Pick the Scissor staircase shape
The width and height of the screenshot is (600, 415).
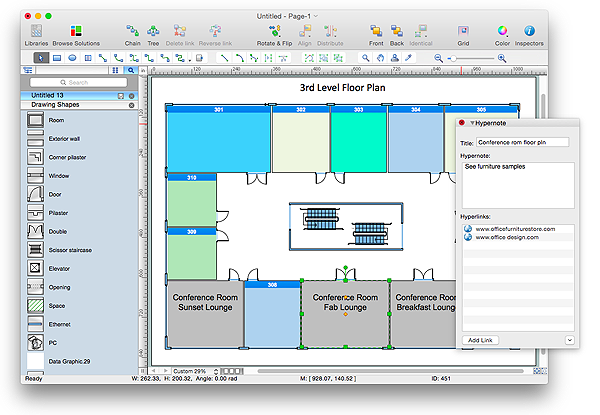(x=35, y=251)
